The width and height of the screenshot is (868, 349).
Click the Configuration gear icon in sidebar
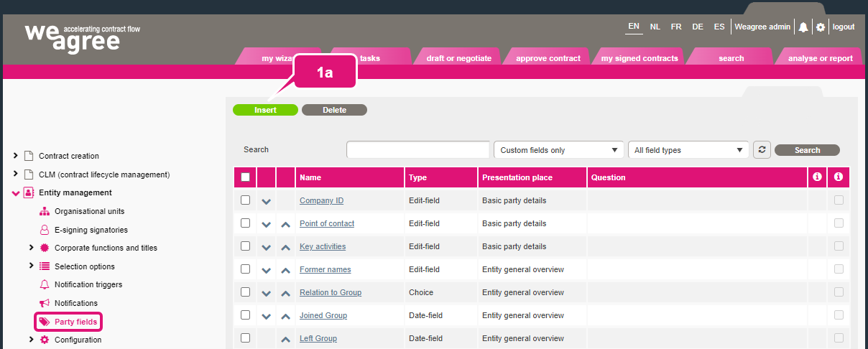coord(45,340)
